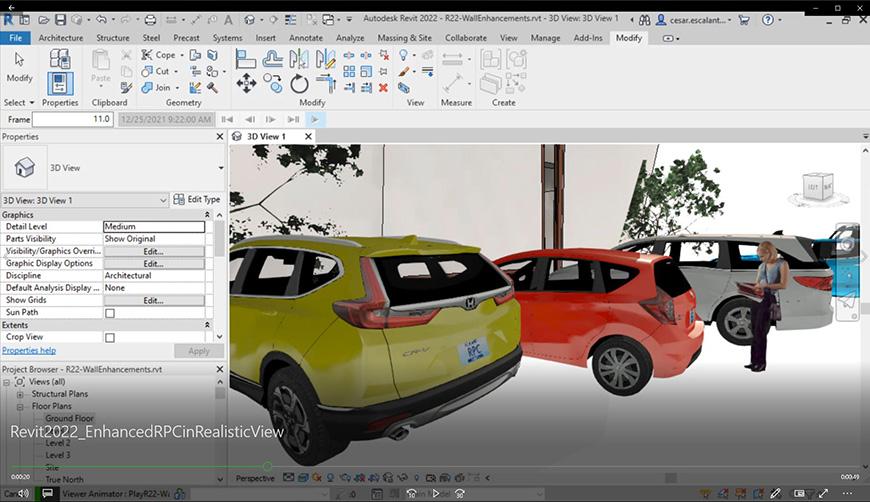The width and height of the screenshot is (870, 502).
Task: Switch to the Collaborate ribbon tab
Action: [x=466, y=38]
